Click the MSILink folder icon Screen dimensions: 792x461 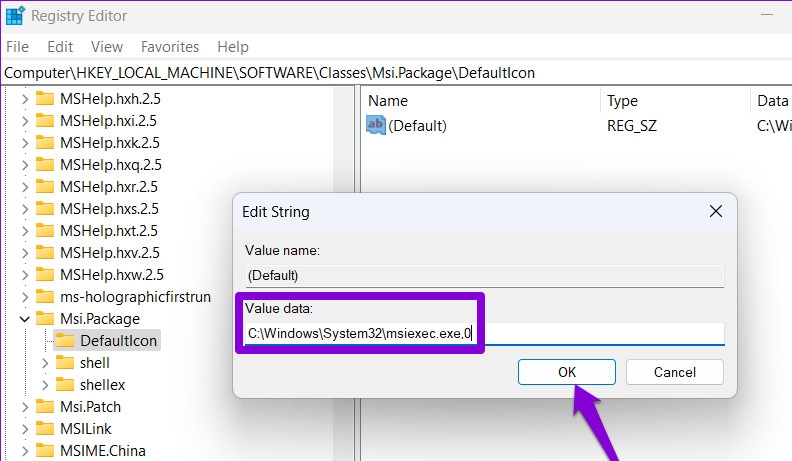click(x=45, y=429)
